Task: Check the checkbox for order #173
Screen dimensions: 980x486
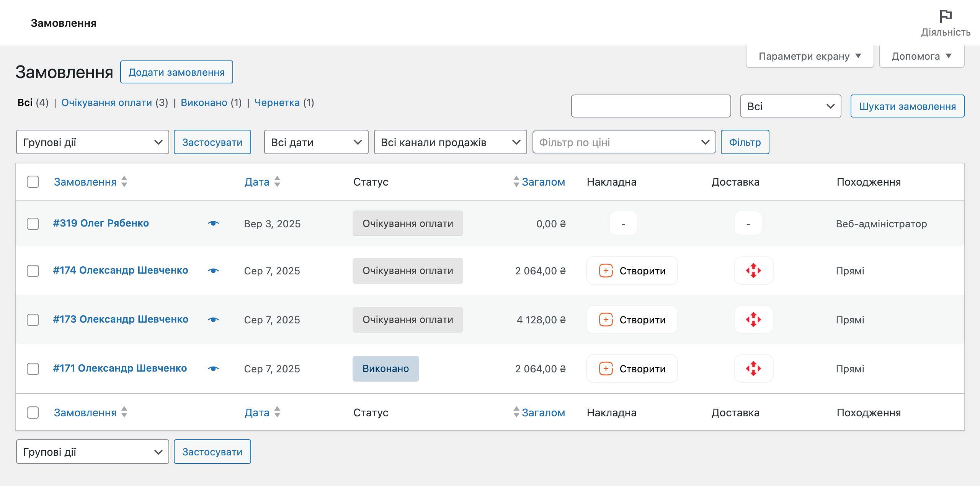Action: point(33,320)
